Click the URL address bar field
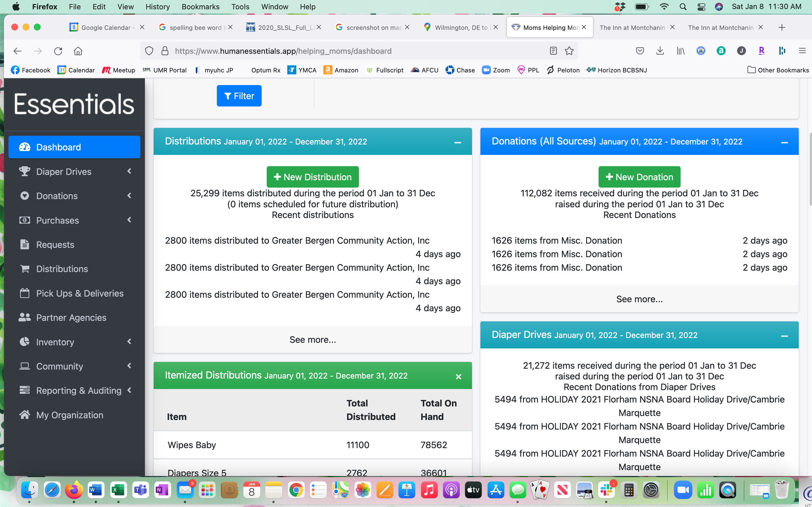The width and height of the screenshot is (812, 507). pos(336,51)
